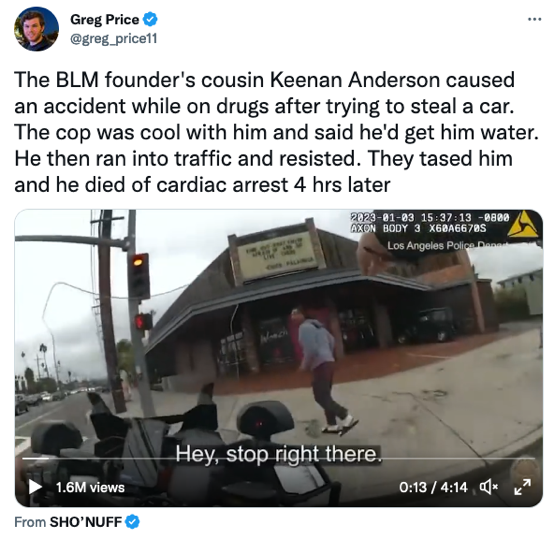The height and width of the screenshot is (540, 555).
Task: Click Greg Price's verified badge
Action: (150, 19)
